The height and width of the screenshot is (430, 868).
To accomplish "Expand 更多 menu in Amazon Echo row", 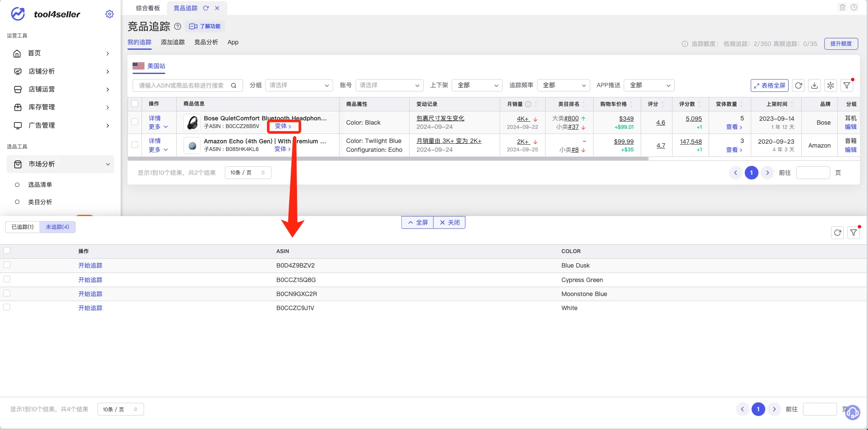I will [x=158, y=150].
